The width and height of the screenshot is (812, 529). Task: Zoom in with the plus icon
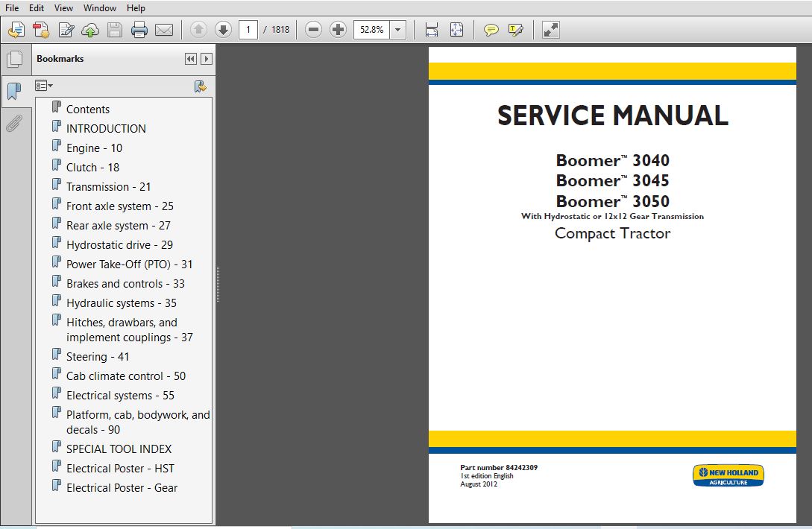coord(338,30)
